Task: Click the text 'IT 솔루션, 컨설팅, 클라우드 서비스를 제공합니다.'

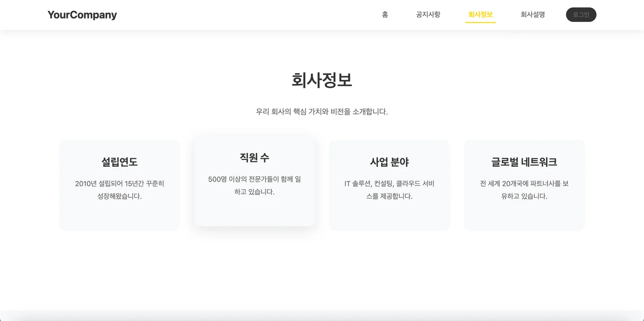Action: [x=389, y=190]
